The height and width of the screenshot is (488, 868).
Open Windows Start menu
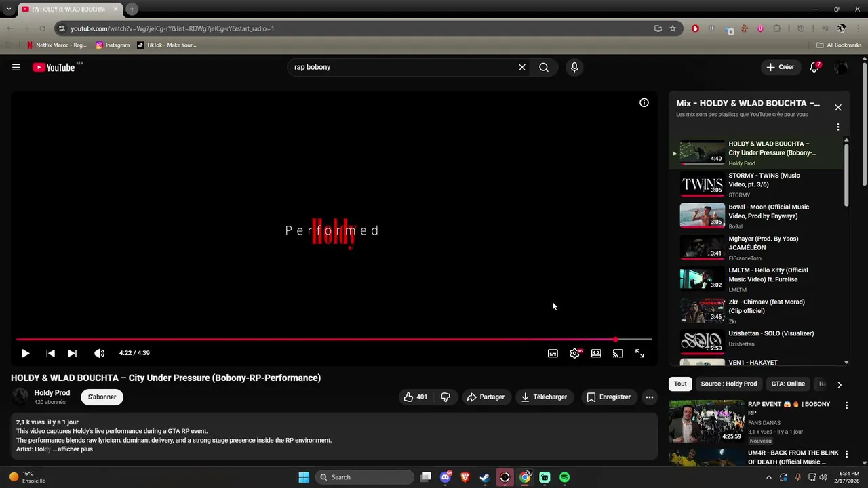click(304, 477)
